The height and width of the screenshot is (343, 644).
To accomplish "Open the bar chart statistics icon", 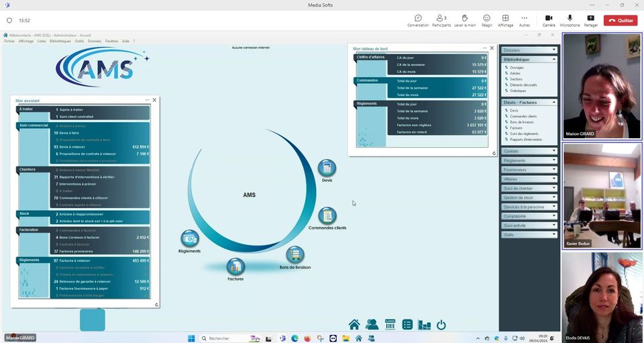I will tap(424, 325).
